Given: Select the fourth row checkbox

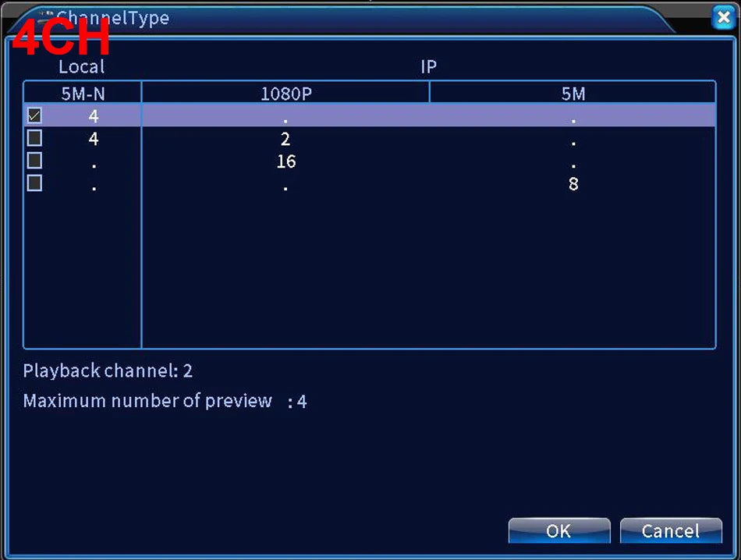Looking at the screenshot, I should point(34,184).
